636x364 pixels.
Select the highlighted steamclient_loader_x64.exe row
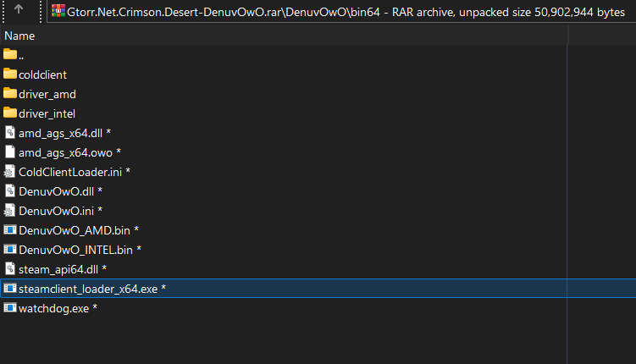pyautogui.click(x=318, y=288)
